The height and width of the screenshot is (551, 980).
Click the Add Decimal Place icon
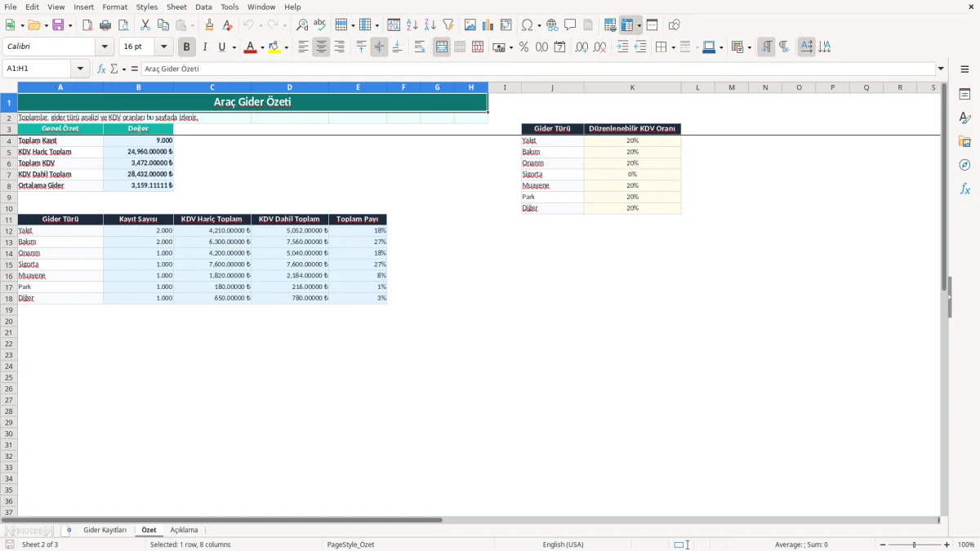pos(581,47)
